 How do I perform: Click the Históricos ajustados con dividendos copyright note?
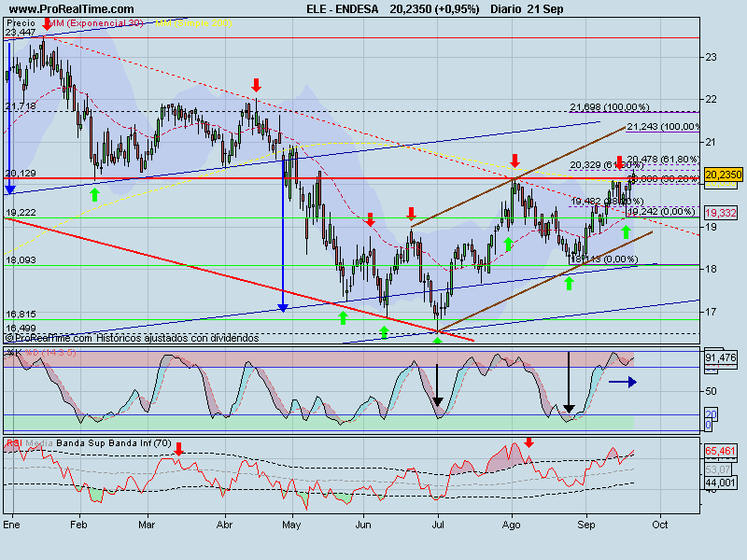(x=177, y=338)
